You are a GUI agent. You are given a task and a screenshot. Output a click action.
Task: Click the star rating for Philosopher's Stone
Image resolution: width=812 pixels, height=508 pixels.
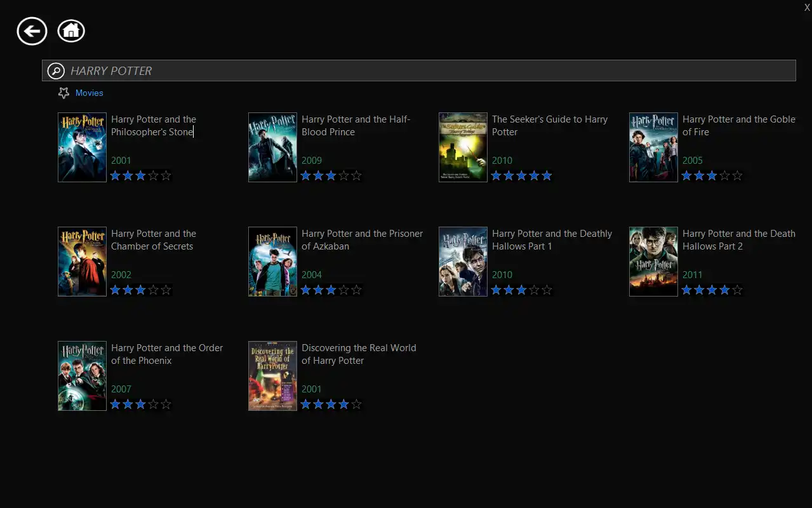tap(141, 176)
